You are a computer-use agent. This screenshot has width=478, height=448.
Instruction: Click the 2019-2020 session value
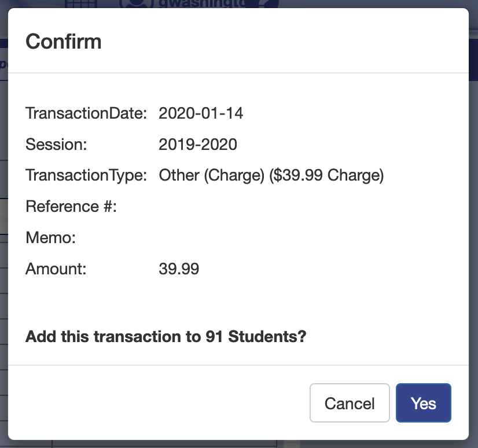tap(198, 144)
